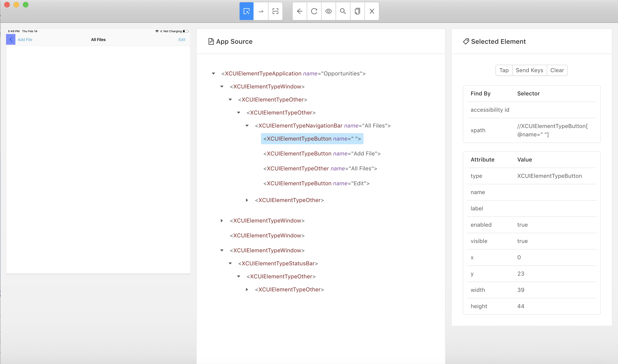Click the Add File link in simulator
618x364 pixels.
[x=25, y=40]
